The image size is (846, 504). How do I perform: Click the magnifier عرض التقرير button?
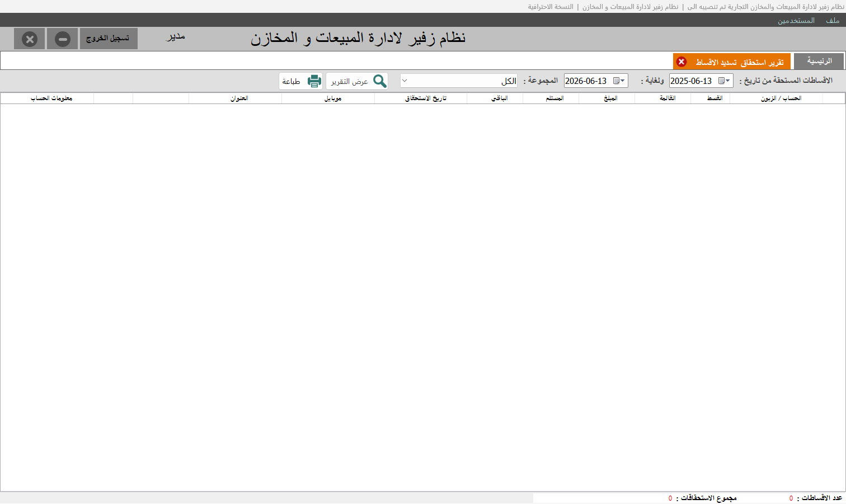(357, 81)
